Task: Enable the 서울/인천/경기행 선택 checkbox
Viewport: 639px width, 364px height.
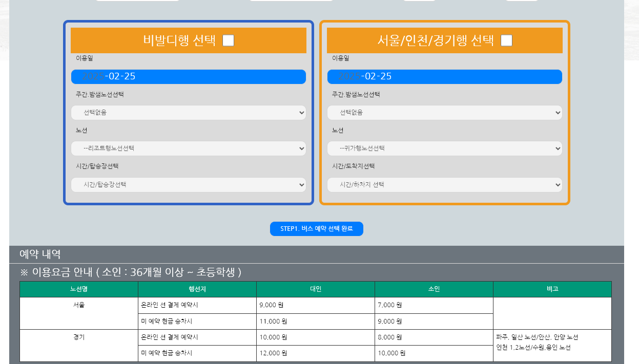Action: (506, 40)
